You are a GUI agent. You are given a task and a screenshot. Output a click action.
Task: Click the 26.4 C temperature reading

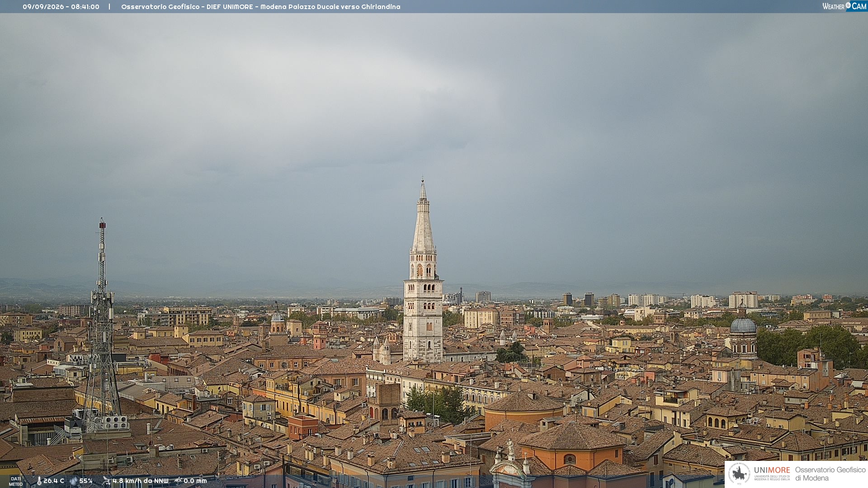(x=54, y=481)
